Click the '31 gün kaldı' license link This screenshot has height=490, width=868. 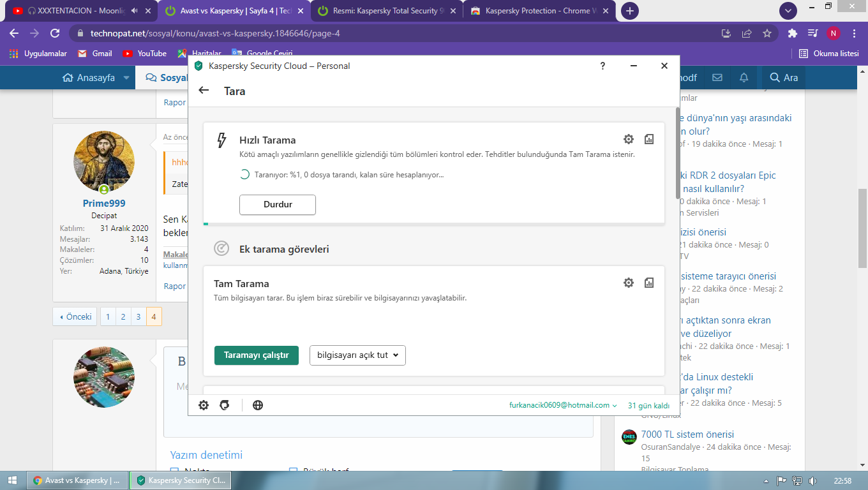[648, 405]
